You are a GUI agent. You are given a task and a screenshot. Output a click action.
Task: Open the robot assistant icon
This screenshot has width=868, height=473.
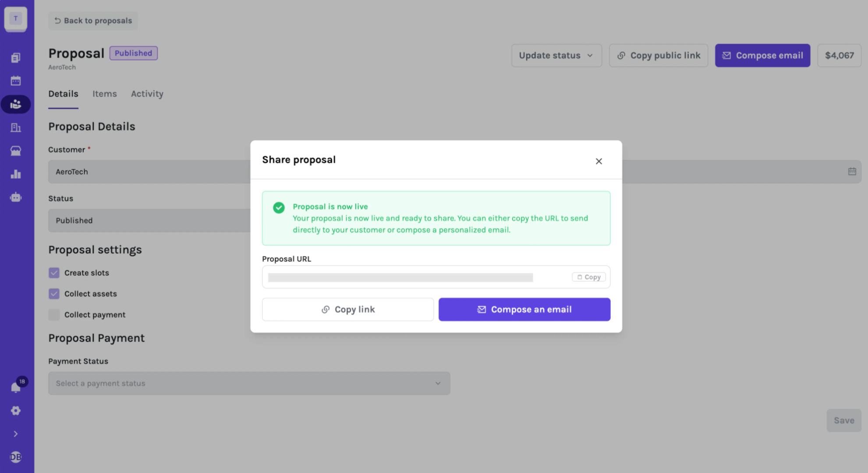[x=16, y=197]
